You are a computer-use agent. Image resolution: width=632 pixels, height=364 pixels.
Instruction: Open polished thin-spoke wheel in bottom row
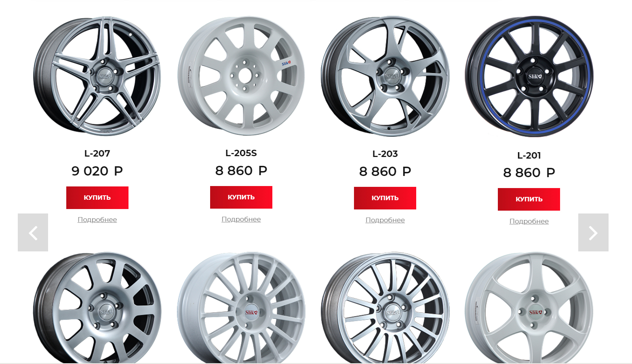385,308
